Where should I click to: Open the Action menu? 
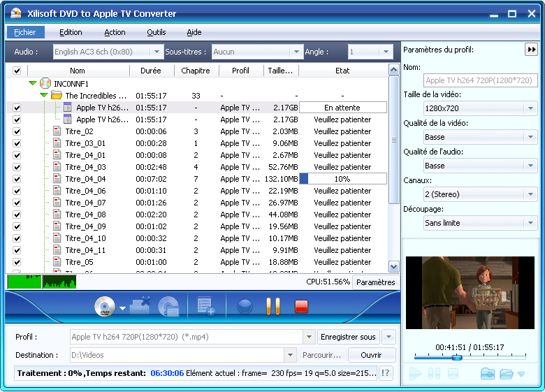pyautogui.click(x=115, y=32)
